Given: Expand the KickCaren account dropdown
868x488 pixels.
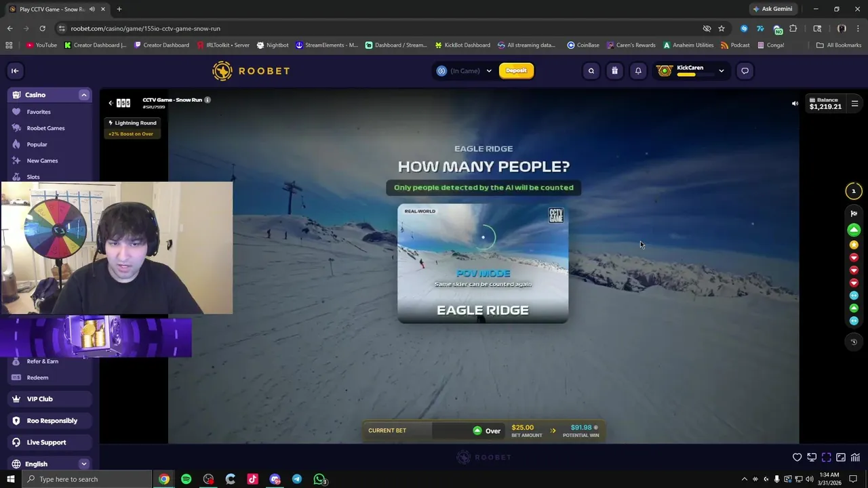Looking at the screenshot, I should 722,70.
